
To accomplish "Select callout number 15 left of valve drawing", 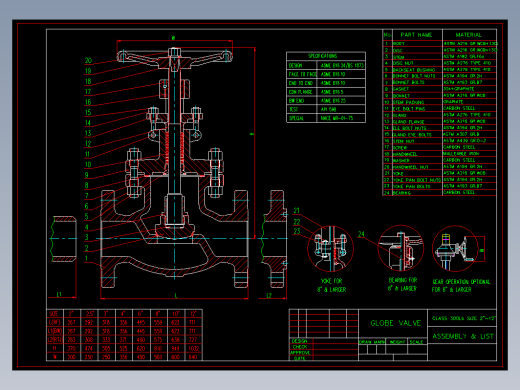I will click(88, 112).
